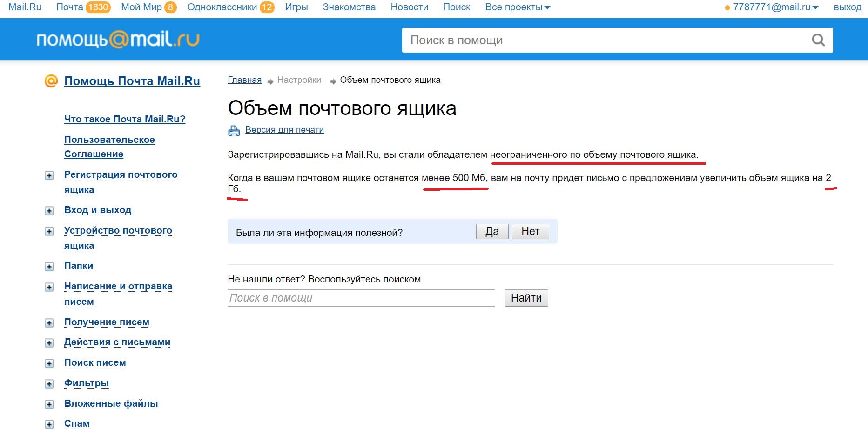The width and height of the screenshot is (868, 429).
Task: Expand the Вход и выход section
Action: pos(49,211)
